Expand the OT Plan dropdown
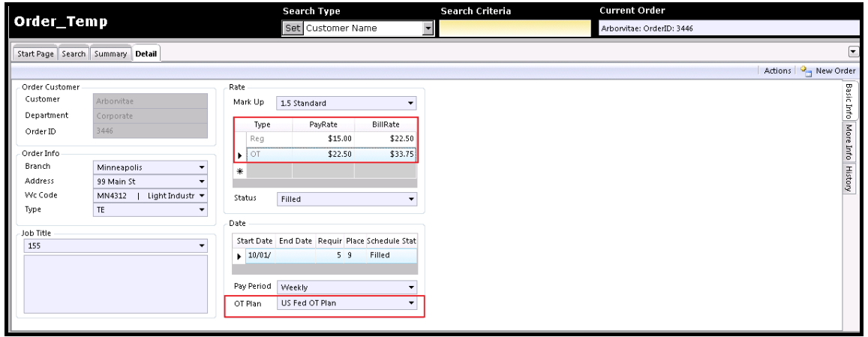The height and width of the screenshot is (337, 868). [410, 303]
